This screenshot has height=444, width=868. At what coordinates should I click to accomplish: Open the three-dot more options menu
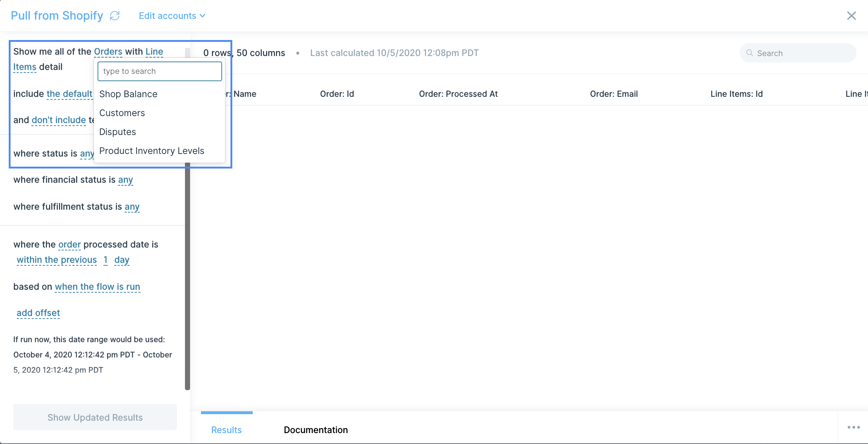(853, 427)
